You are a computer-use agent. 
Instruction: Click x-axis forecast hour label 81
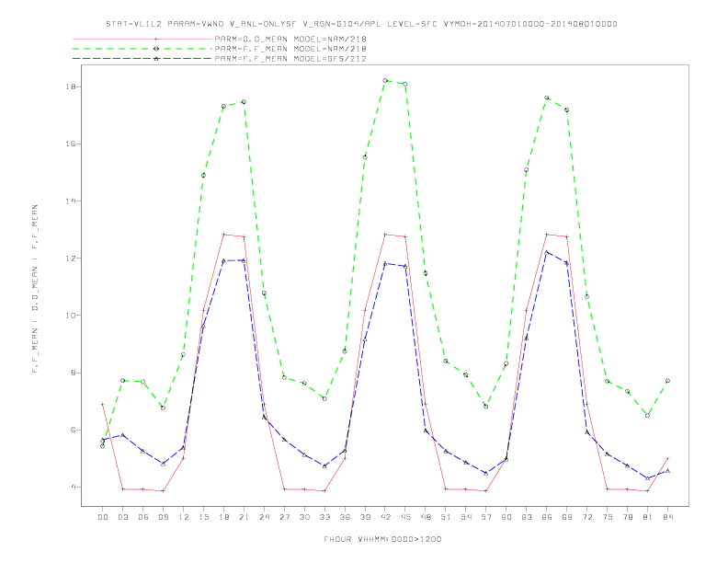coord(647,517)
